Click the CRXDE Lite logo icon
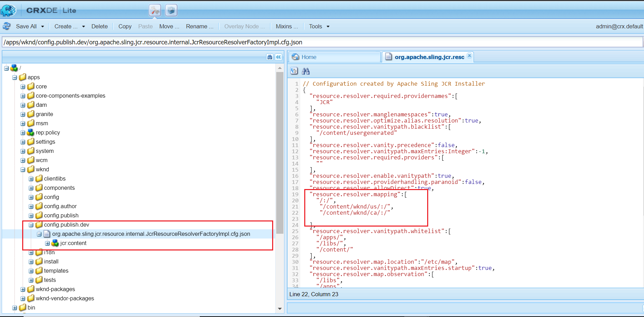The image size is (644, 317). [8, 10]
